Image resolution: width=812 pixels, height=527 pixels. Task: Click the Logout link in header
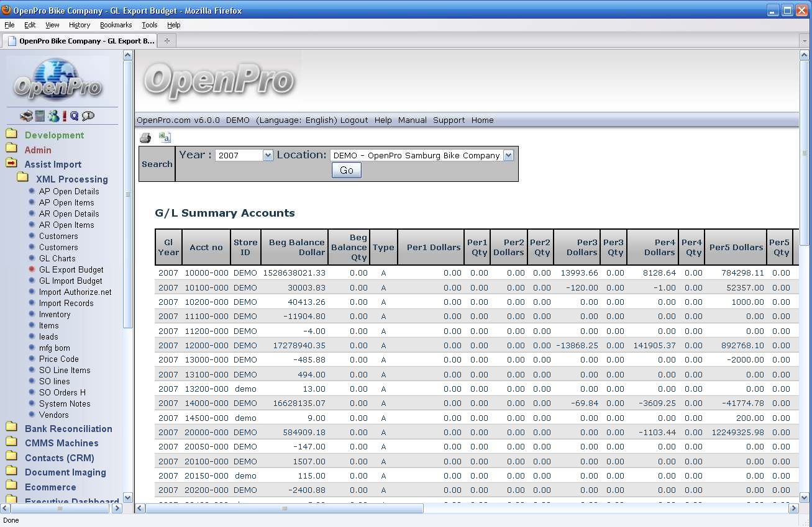tap(354, 120)
